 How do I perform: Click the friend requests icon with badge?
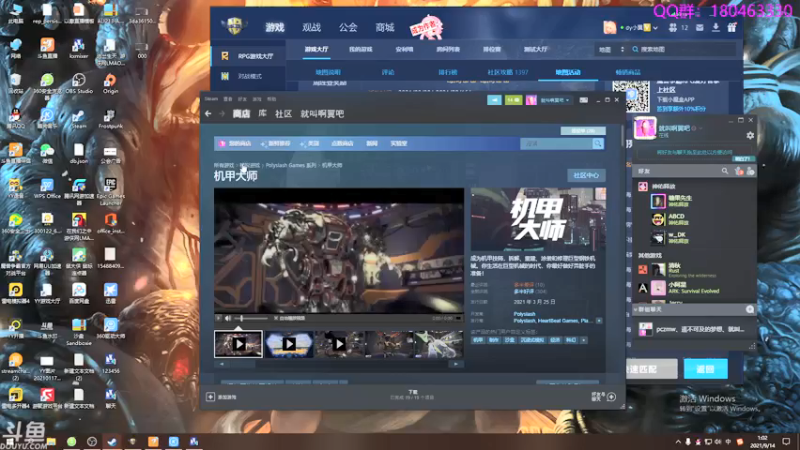point(738,171)
